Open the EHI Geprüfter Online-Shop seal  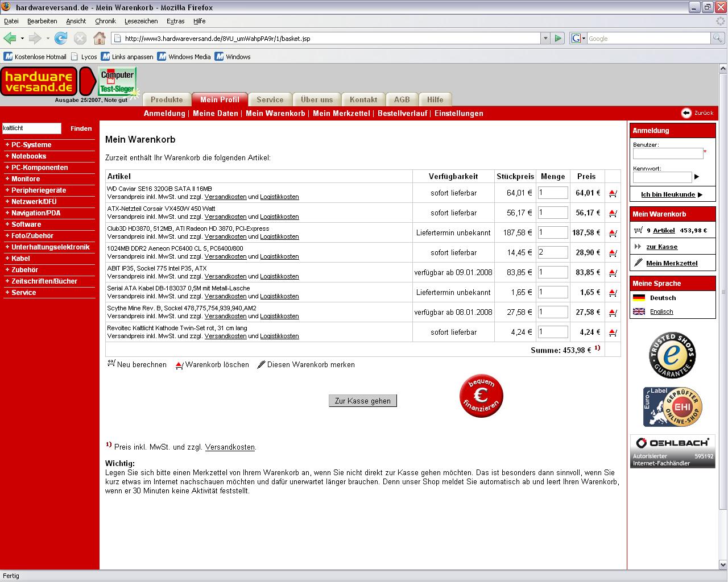[672, 406]
